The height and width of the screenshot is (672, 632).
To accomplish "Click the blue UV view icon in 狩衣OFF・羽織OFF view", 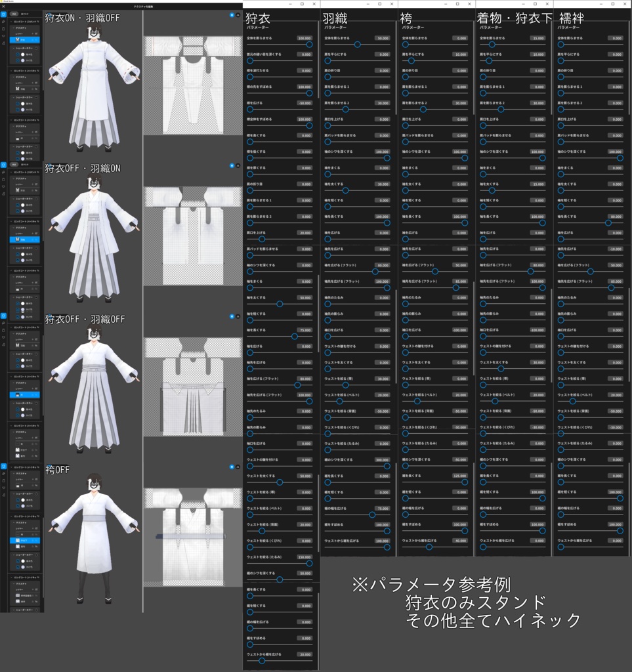I will pos(232,316).
